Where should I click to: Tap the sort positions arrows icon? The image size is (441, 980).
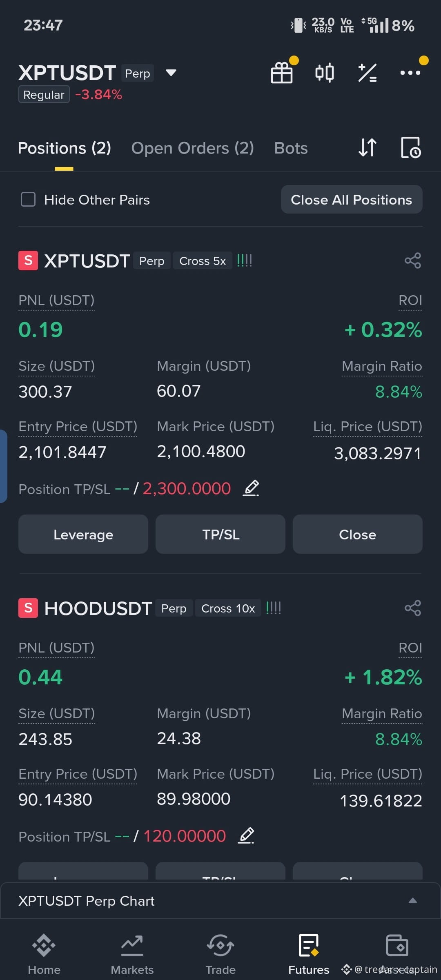[x=367, y=147]
